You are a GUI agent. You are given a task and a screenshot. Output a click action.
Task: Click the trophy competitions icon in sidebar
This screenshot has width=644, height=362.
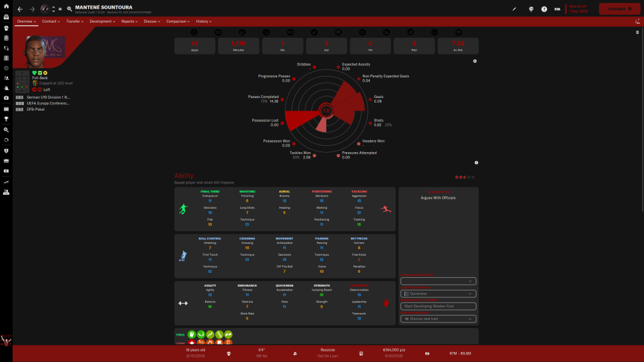6,118
